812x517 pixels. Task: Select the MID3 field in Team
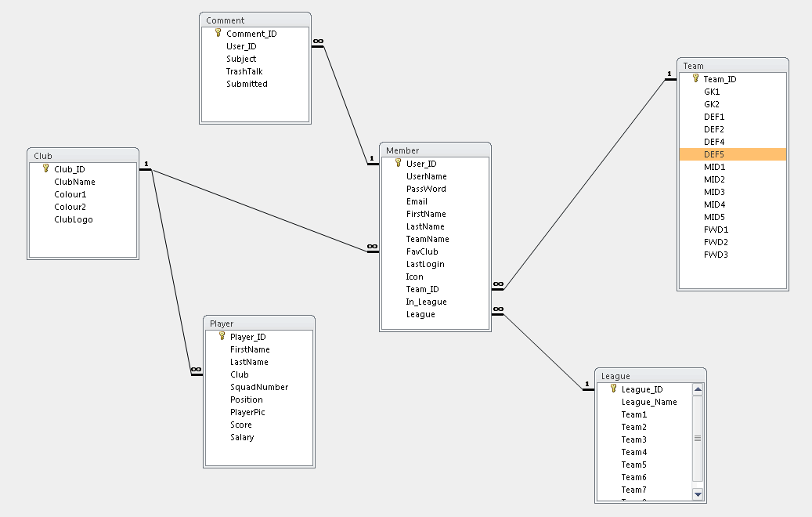pos(715,192)
